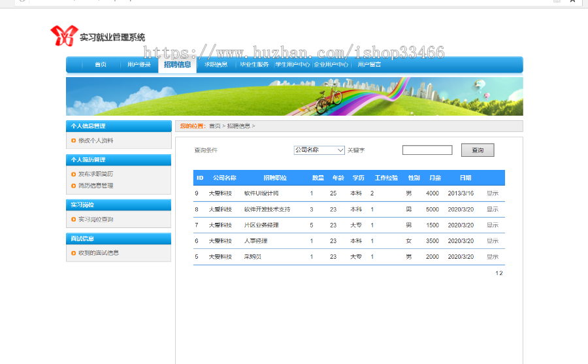Click the 实习就业管理系统 site title
Viewport: 588px width, 364px height.
(112, 37)
